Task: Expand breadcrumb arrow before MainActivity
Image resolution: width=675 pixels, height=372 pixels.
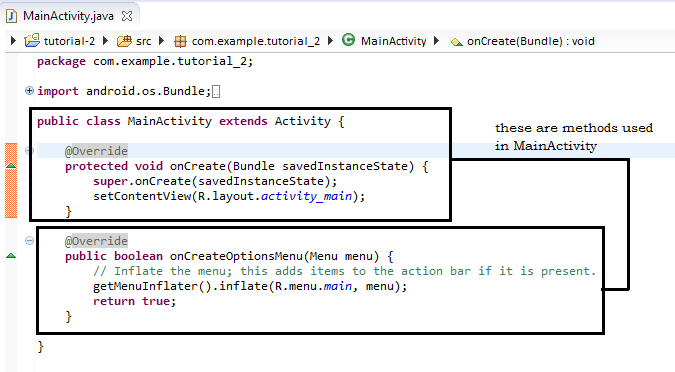Action: [330, 41]
